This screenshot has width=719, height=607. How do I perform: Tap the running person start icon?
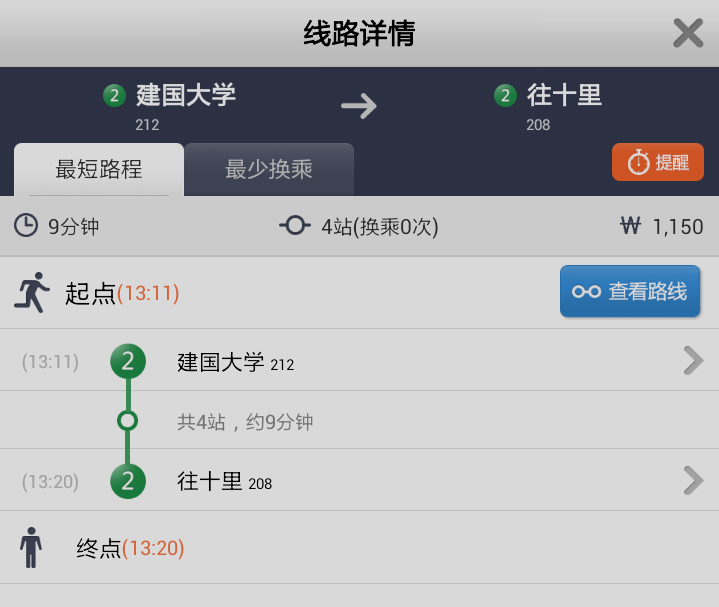[32, 292]
